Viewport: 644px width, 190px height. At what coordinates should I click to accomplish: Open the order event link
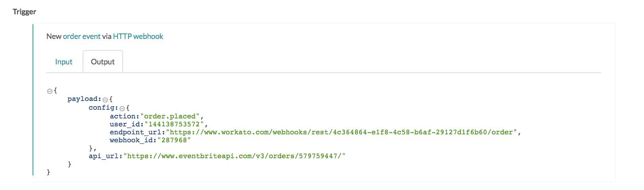click(81, 36)
